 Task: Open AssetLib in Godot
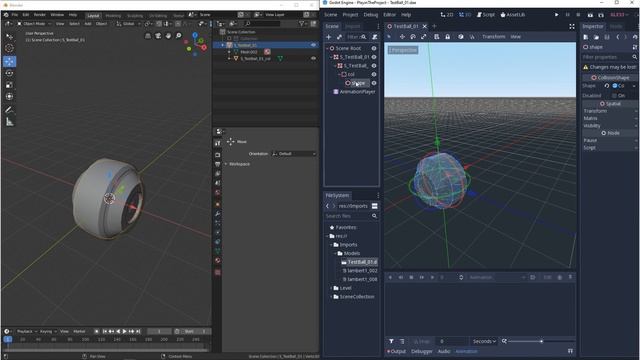[x=513, y=15]
